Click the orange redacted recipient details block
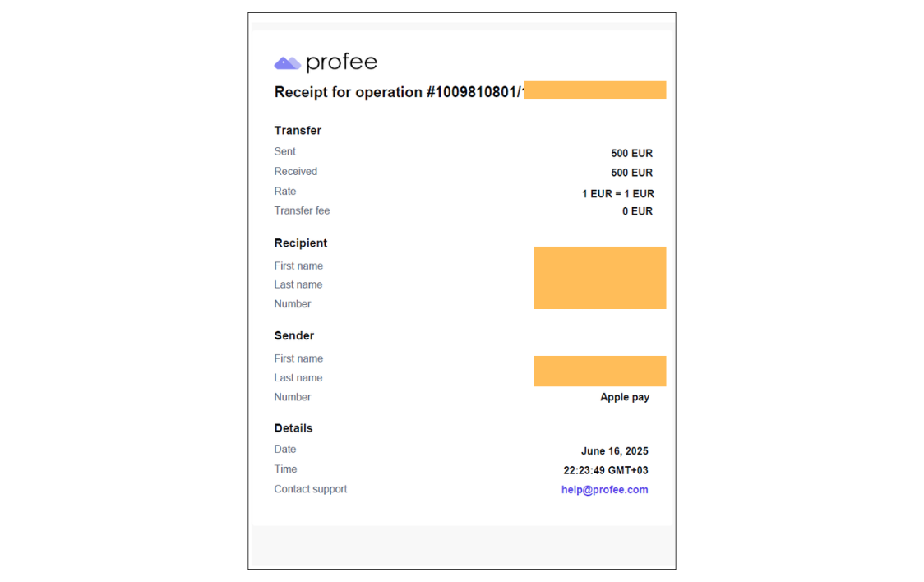The height and width of the screenshot is (582, 924). tap(600, 278)
